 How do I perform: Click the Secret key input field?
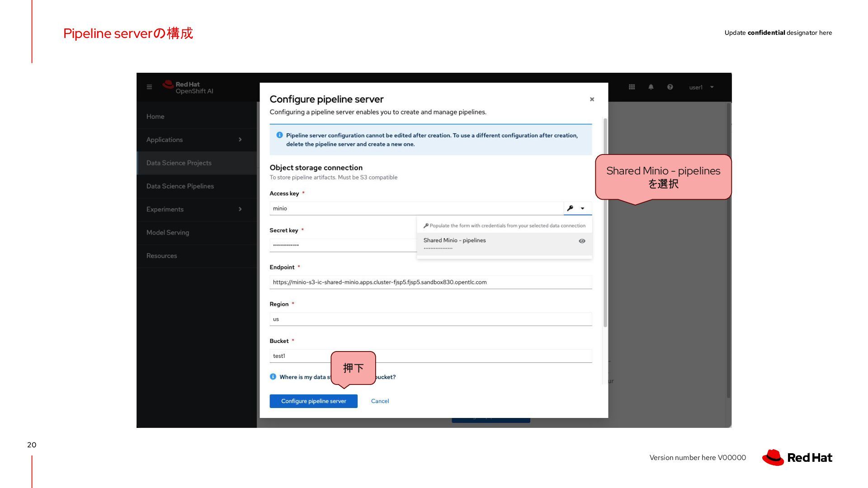point(343,245)
